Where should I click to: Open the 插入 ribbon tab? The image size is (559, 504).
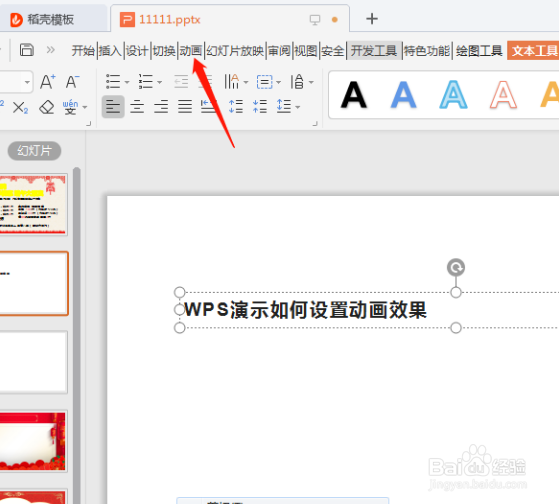coord(110,51)
